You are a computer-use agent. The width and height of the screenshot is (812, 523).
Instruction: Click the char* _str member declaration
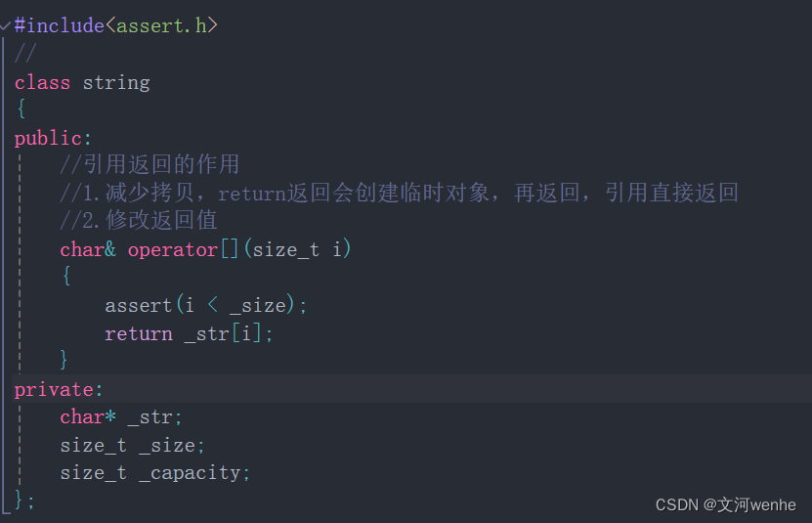121,416
